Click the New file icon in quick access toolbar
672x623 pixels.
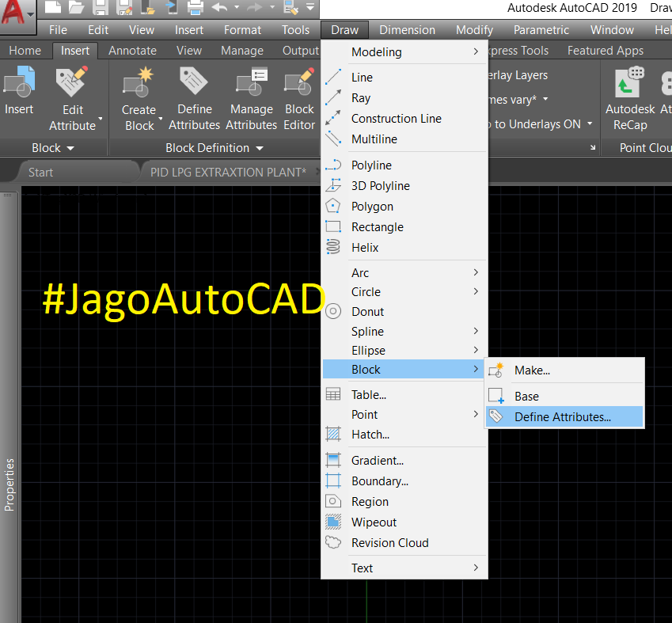[x=53, y=7]
